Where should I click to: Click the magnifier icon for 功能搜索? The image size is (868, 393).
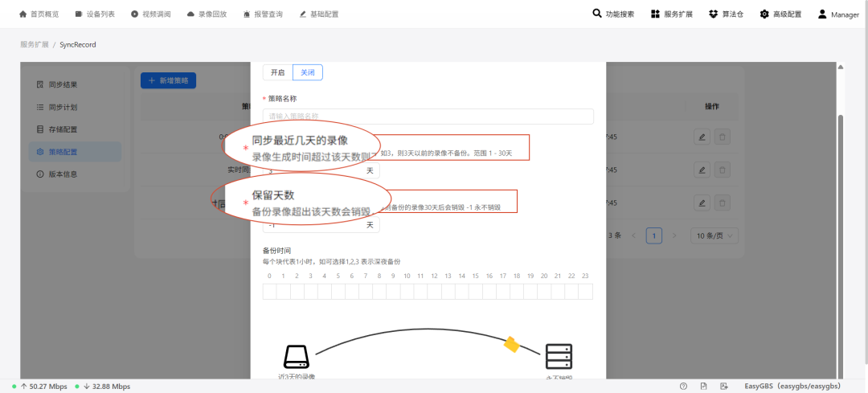(x=596, y=14)
